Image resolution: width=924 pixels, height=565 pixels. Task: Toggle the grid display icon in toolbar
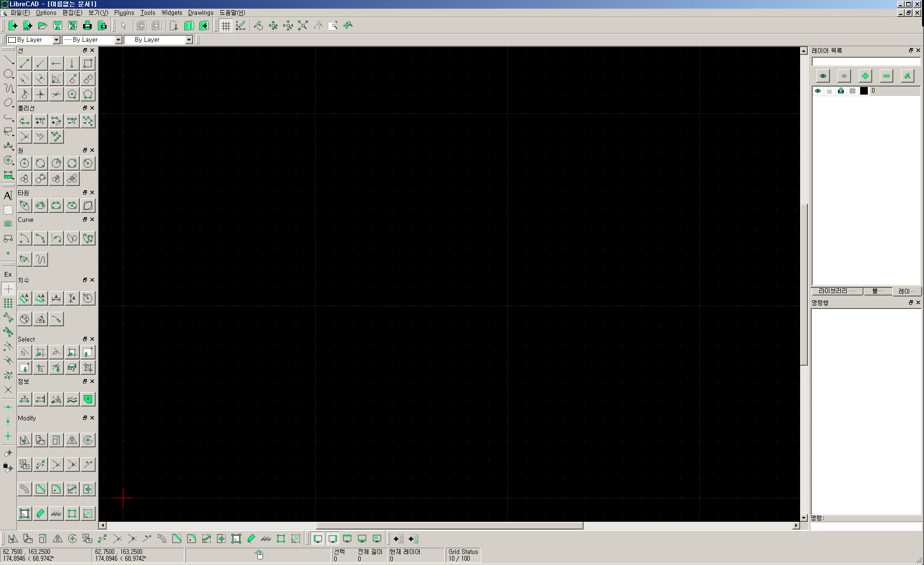[x=226, y=26]
